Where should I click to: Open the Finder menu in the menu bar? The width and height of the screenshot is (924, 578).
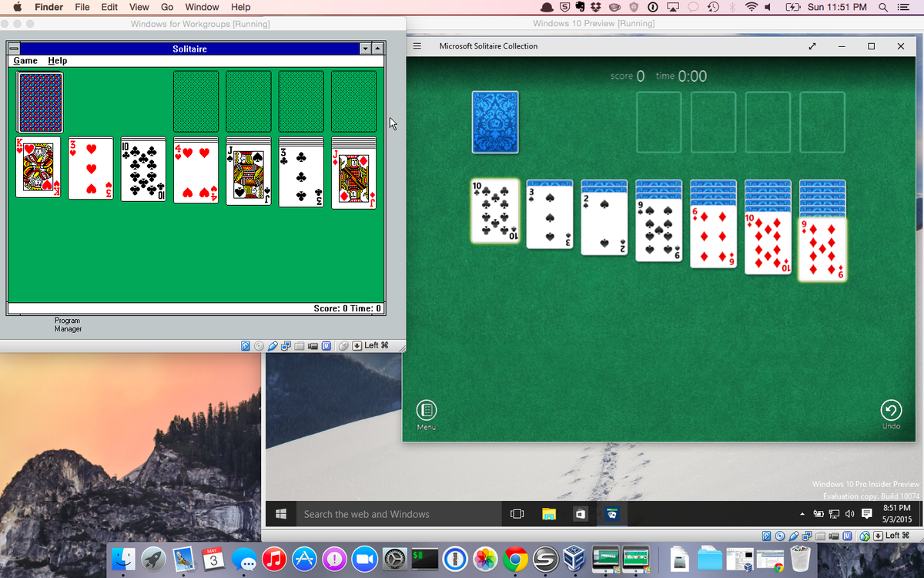coord(49,7)
